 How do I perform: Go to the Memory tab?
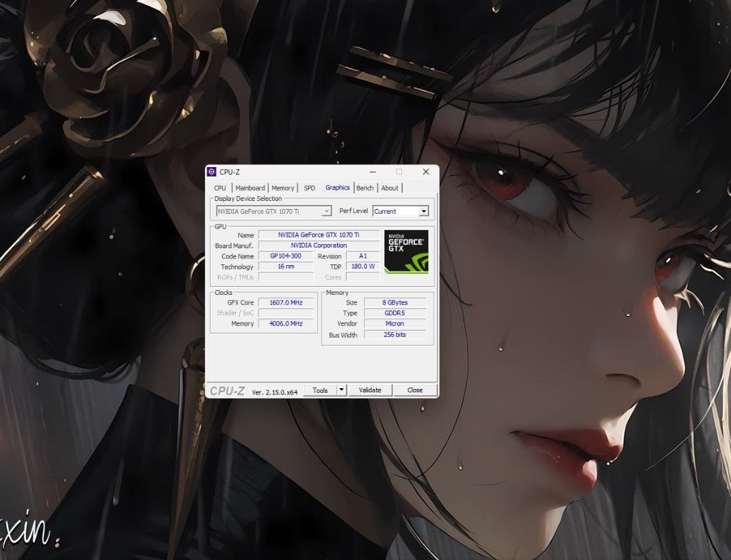click(x=282, y=188)
